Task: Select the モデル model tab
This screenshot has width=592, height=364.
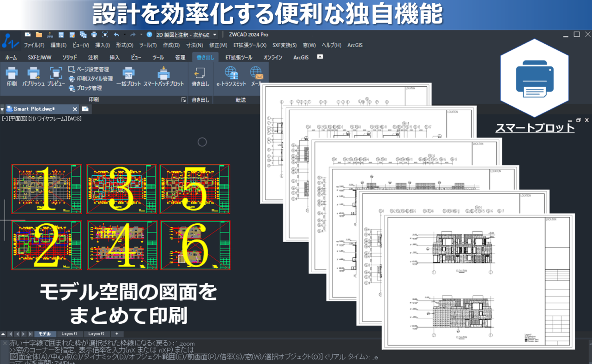Action: 45,334
